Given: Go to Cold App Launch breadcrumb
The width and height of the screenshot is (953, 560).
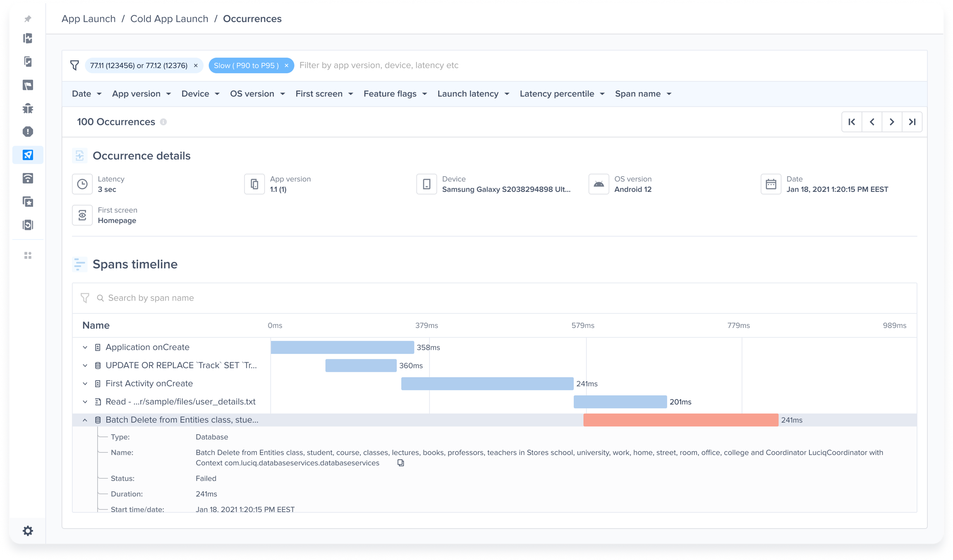Looking at the screenshot, I should pos(169,19).
